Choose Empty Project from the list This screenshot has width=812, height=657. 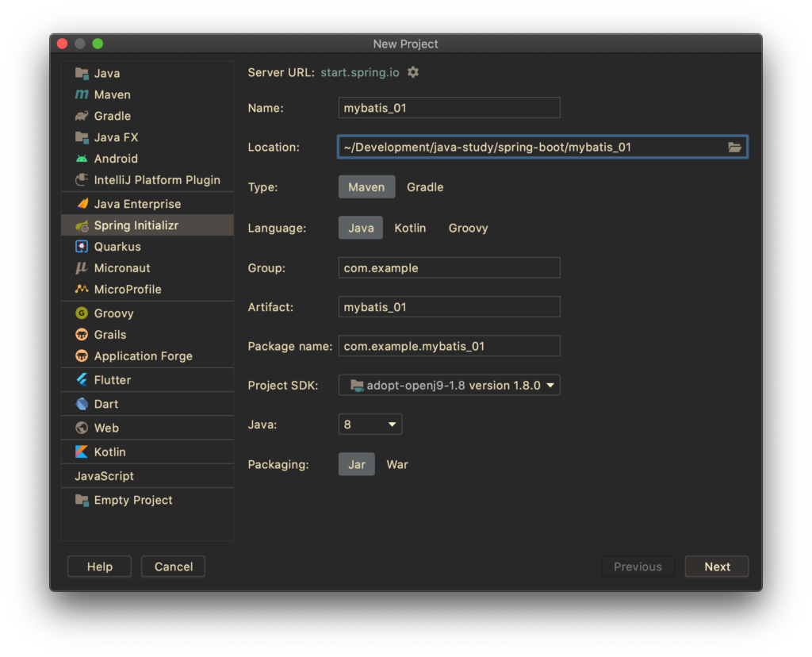click(132, 500)
